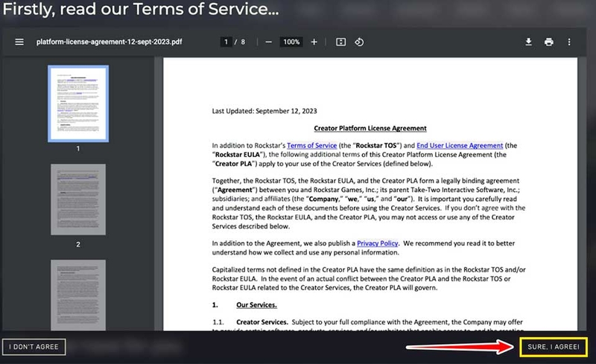Screen dimensions: 596x364
Task: Open the PDF viewer more actions menu
Action: (569, 42)
